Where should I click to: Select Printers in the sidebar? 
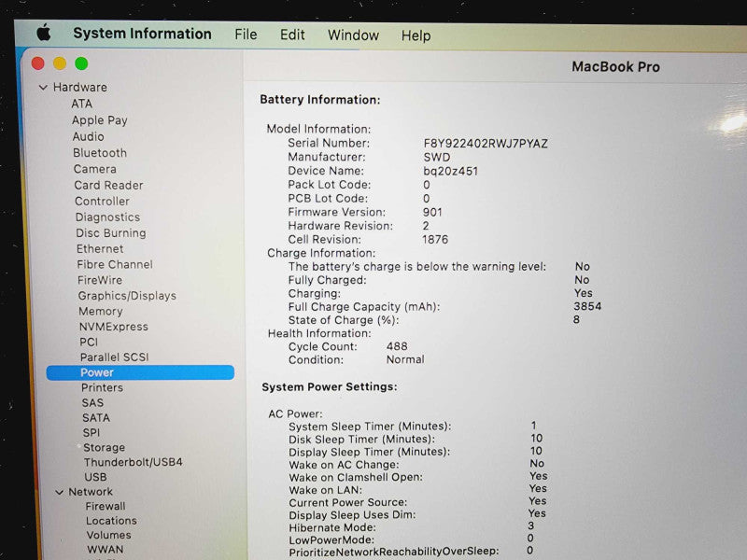point(102,387)
